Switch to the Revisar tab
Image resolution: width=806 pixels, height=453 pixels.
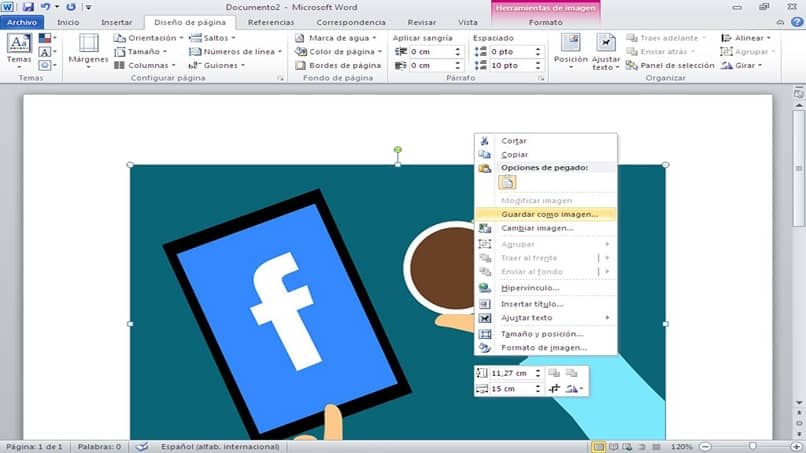(422, 22)
